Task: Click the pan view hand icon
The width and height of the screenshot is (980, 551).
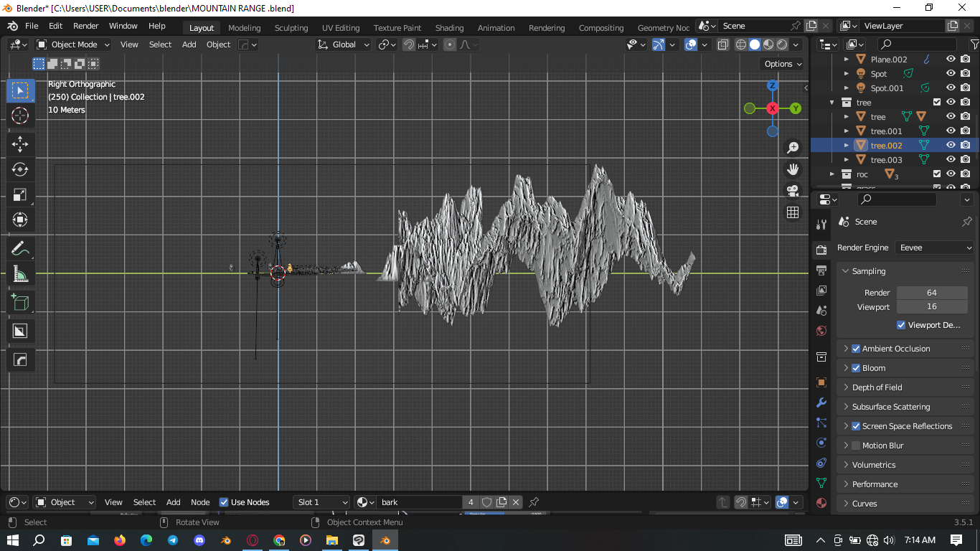Action: point(793,169)
